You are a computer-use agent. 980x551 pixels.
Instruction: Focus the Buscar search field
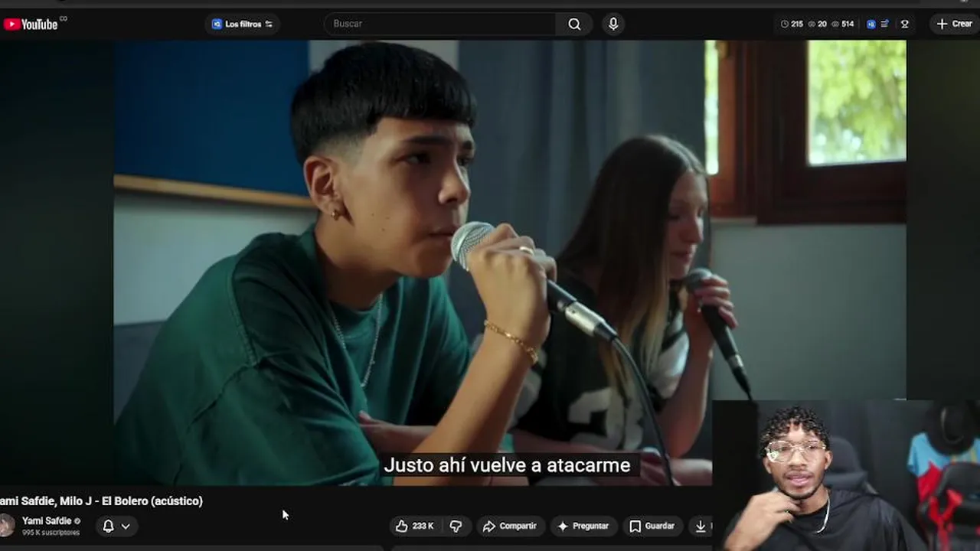(x=440, y=24)
